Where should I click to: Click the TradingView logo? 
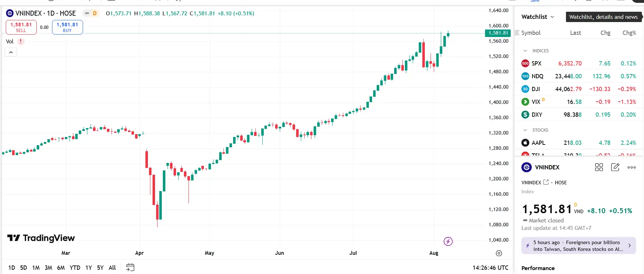[41, 238]
